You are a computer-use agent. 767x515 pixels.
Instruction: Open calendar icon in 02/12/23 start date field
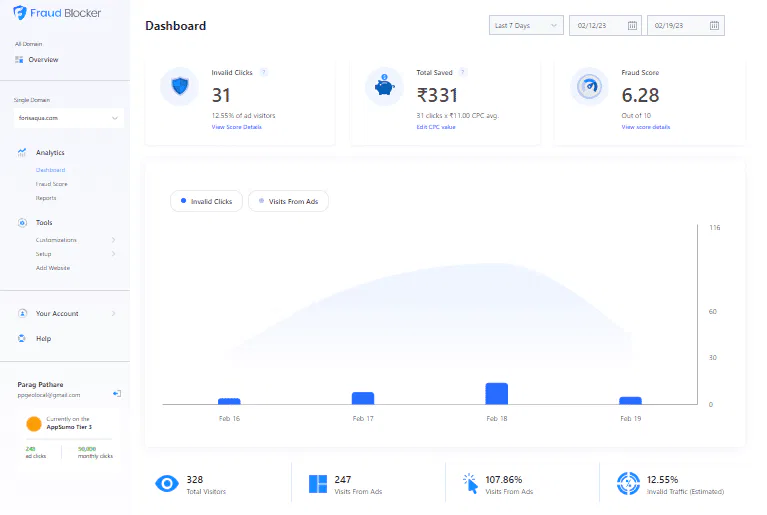(x=632, y=26)
